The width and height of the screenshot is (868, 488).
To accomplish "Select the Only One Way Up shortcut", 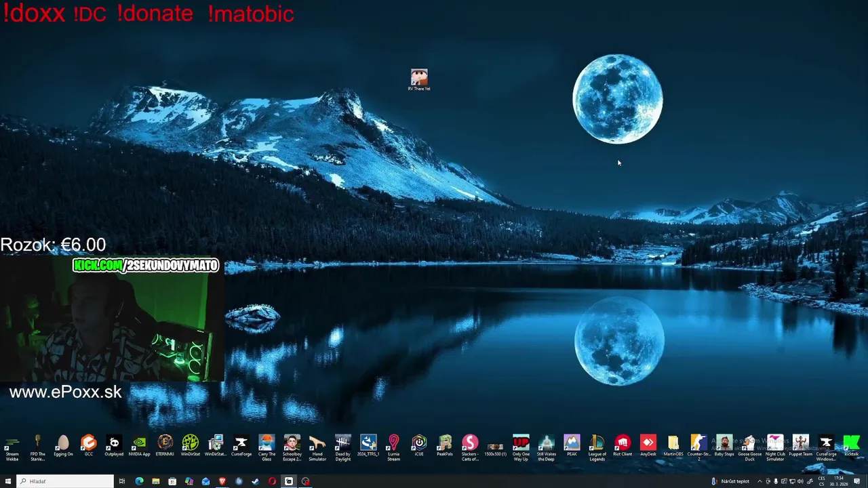I will pos(521,448).
